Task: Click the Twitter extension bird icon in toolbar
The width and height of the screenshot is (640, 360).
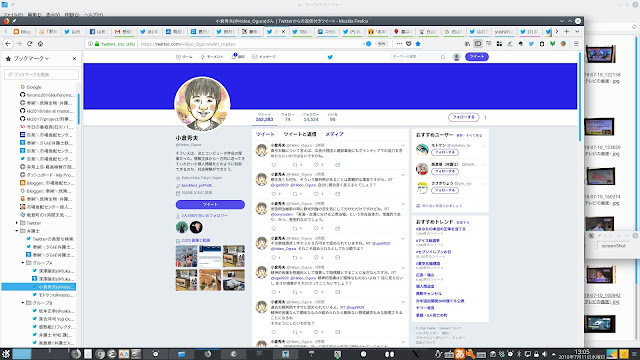Action: point(531,44)
